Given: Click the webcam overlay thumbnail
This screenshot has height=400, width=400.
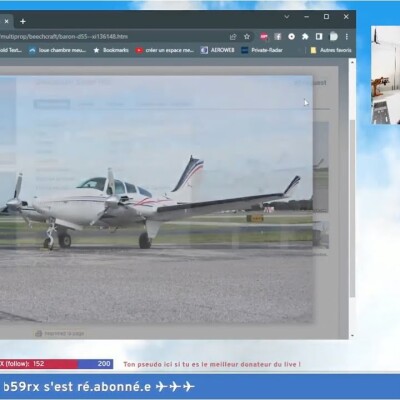Looking at the screenshot, I should (x=386, y=75).
